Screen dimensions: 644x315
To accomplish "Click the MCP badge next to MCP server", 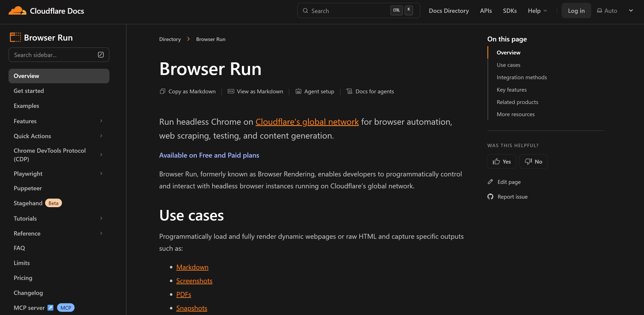I will point(66,308).
